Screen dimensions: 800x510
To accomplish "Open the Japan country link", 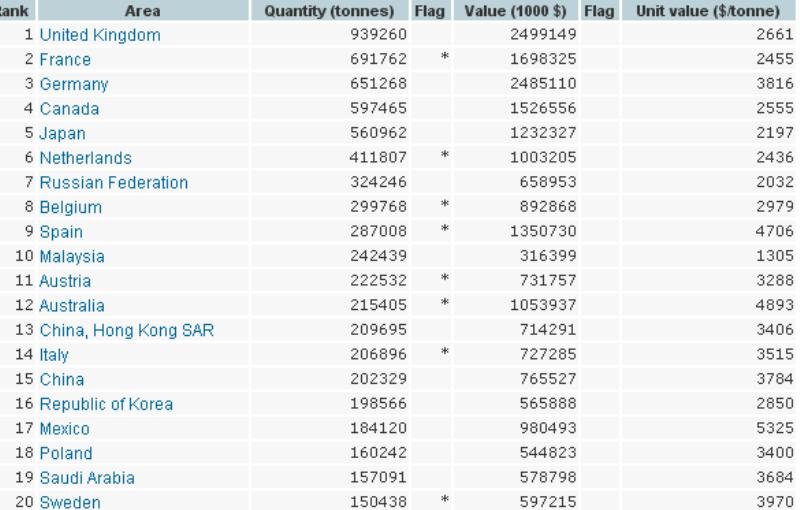I will 63,133.
